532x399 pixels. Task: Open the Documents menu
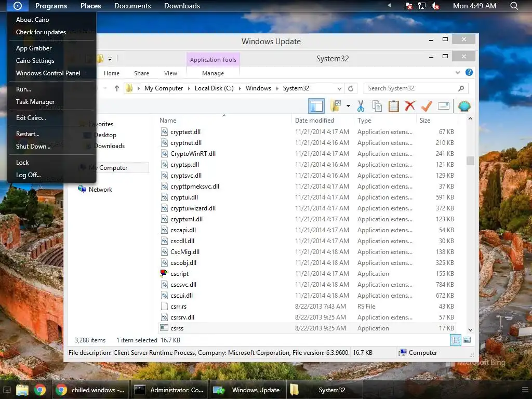(x=132, y=6)
